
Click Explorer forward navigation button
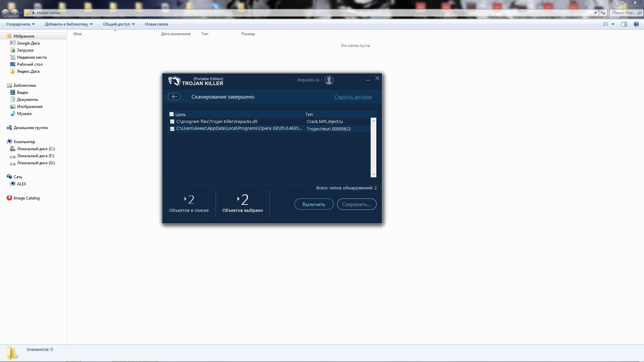tap(14, 13)
